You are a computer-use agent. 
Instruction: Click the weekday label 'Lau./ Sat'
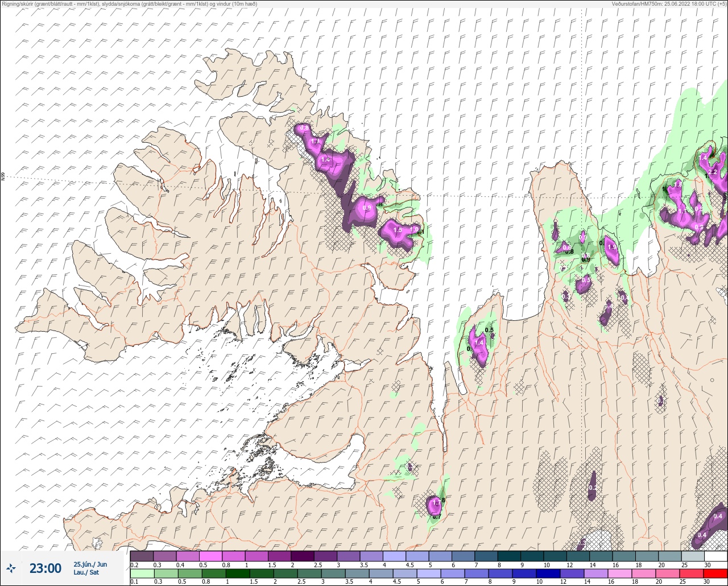[x=86, y=572]
